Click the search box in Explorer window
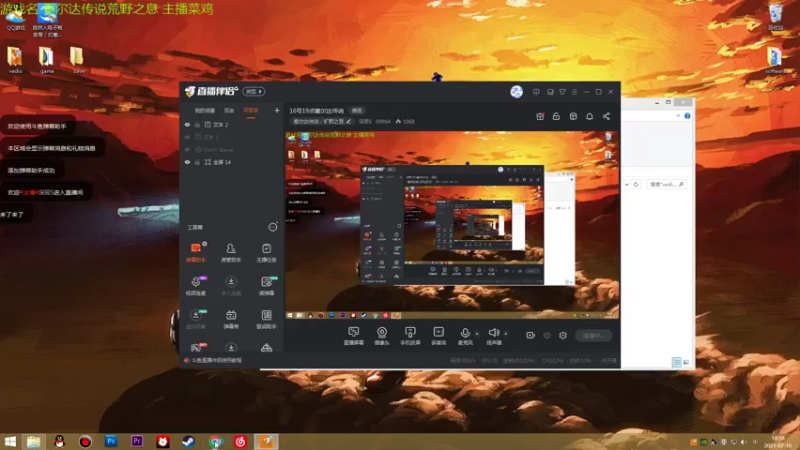Image resolution: width=800 pixels, height=450 pixels. 666,184
